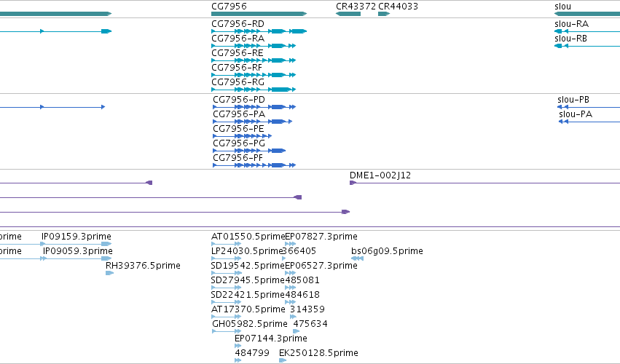This screenshot has width=620, height=364.
Task: Select EST bs06g09.5prime
Action: tap(387, 251)
